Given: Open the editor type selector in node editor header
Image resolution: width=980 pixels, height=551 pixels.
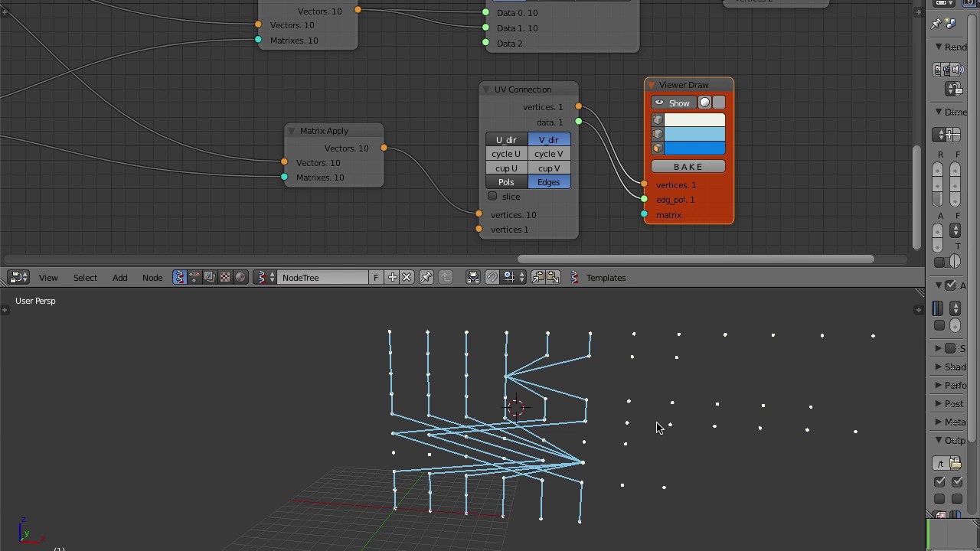Looking at the screenshot, I should pyautogui.click(x=18, y=278).
